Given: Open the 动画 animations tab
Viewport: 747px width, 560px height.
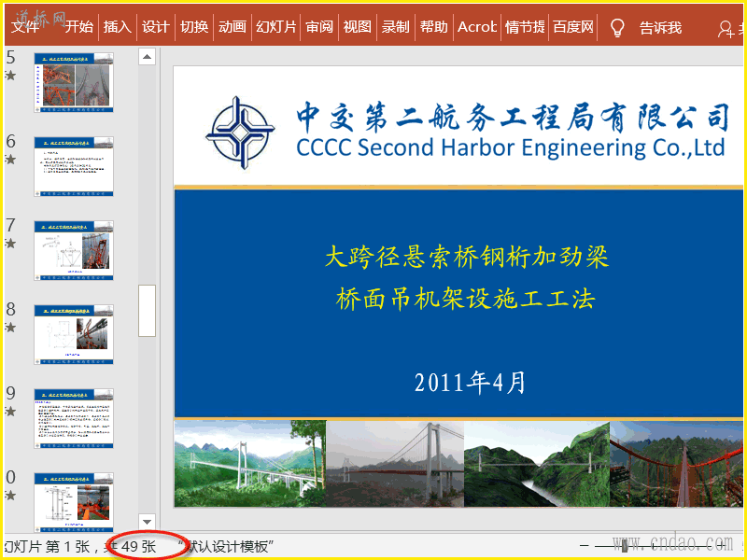Looking at the screenshot, I should coord(233,27).
